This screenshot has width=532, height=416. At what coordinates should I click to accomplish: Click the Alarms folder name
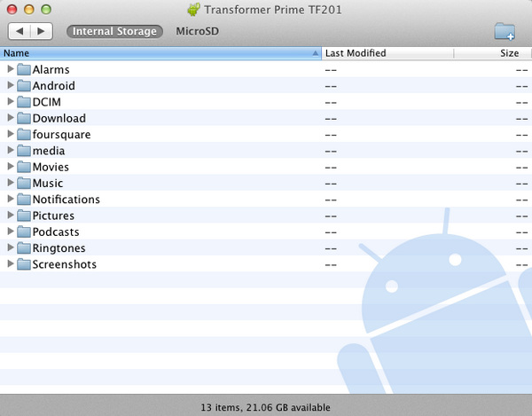[x=51, y=69]
